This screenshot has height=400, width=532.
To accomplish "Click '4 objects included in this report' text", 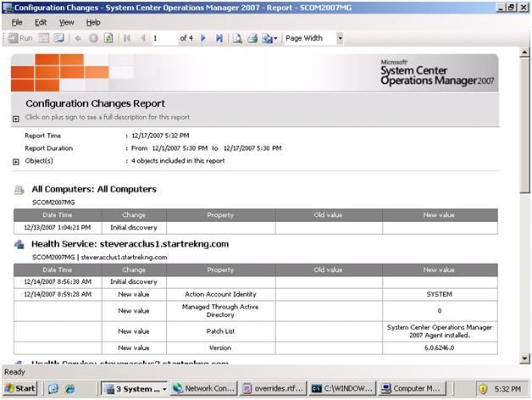I will [178, 161].
